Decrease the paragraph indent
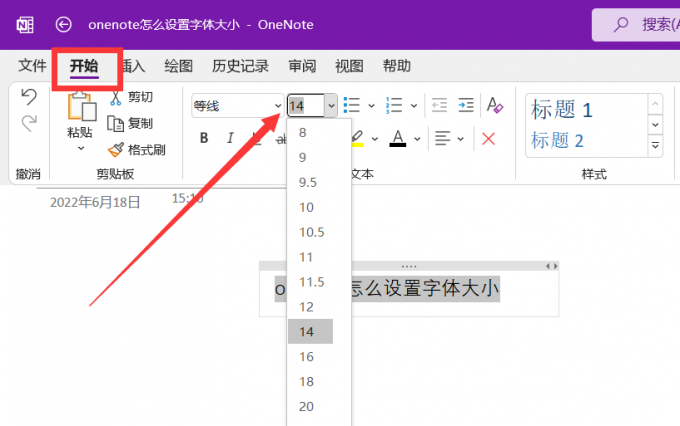Viewport: 680px width, 426px height. (x=439, y=105)
